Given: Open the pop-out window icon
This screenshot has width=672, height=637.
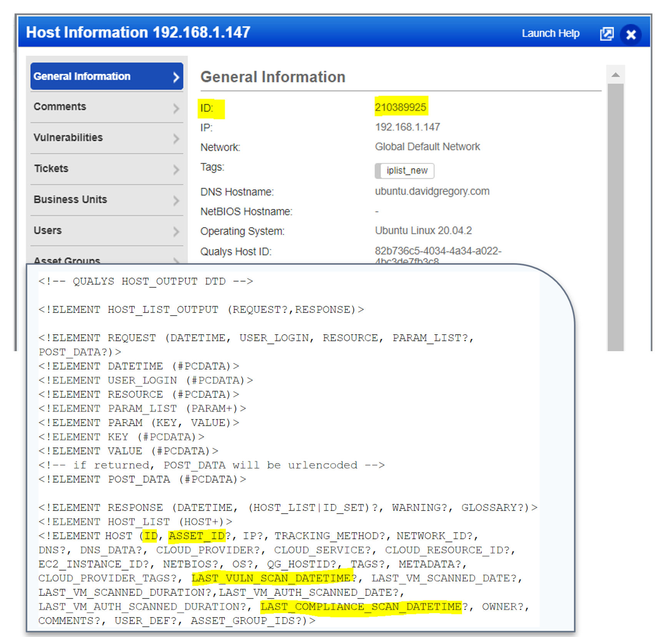Looking at the screenshot, I should point(607,34).
